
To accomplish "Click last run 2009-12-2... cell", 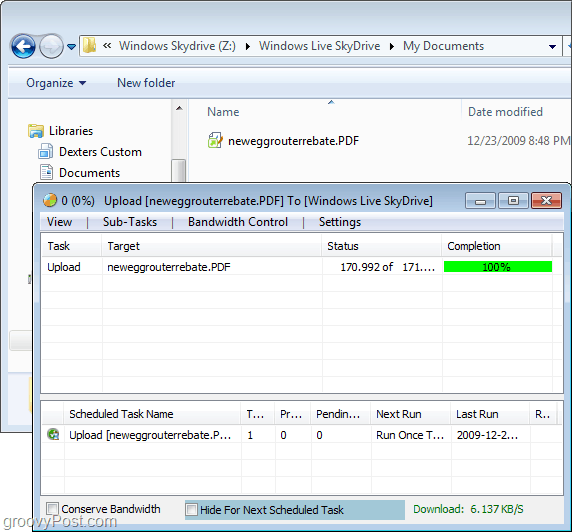I will pos(487,435).
